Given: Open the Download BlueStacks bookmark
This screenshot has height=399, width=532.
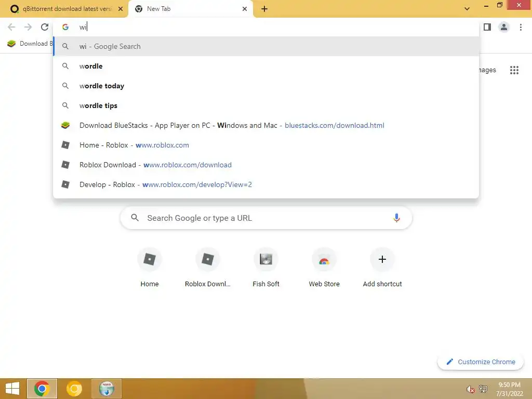Looking at the screenshot, I should (30, 44).
